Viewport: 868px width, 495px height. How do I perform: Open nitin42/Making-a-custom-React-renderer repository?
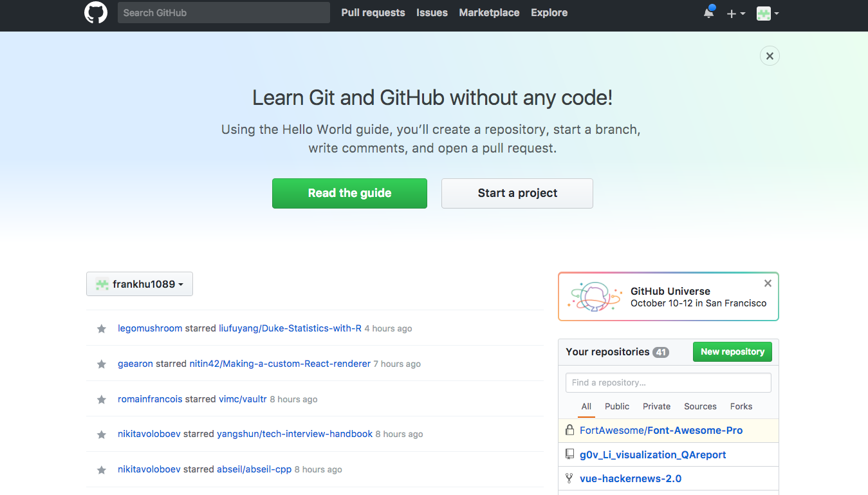tap(280, 364)
